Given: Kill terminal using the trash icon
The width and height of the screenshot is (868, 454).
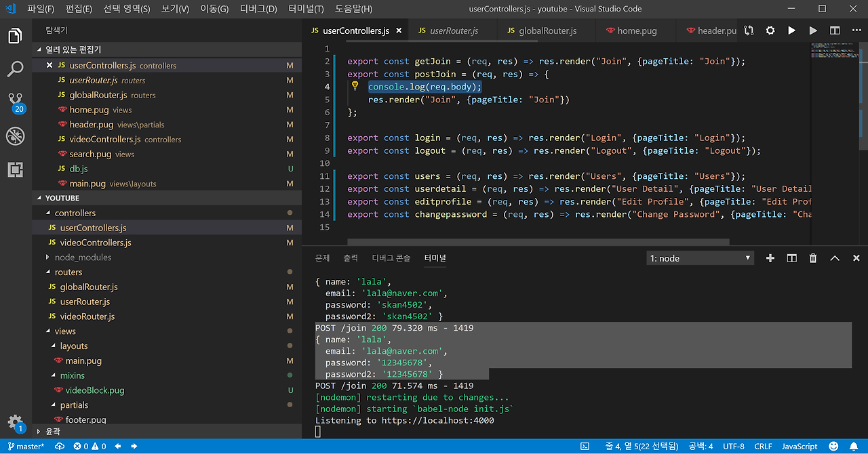Looking at the screenshot, I should click(813, 258).
